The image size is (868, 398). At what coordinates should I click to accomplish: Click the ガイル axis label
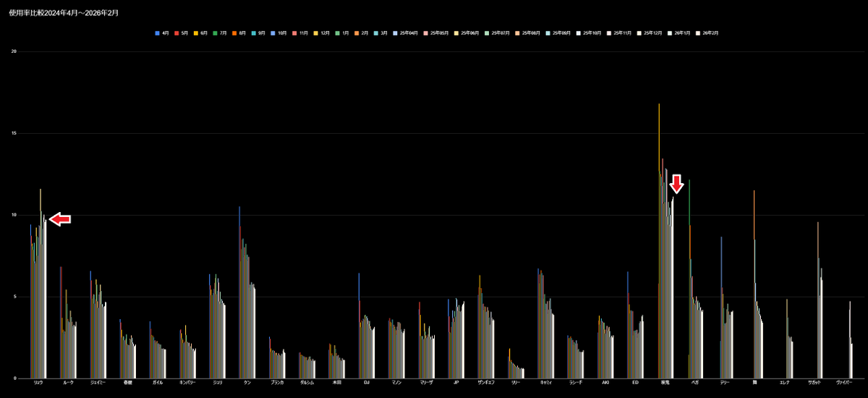(x=157, y=382)
